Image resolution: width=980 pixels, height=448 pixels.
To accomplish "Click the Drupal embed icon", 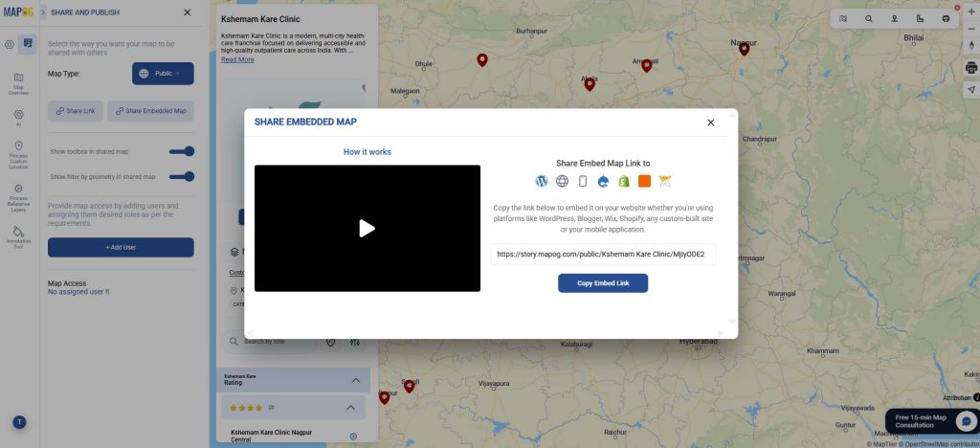I will tap(603, 181).
